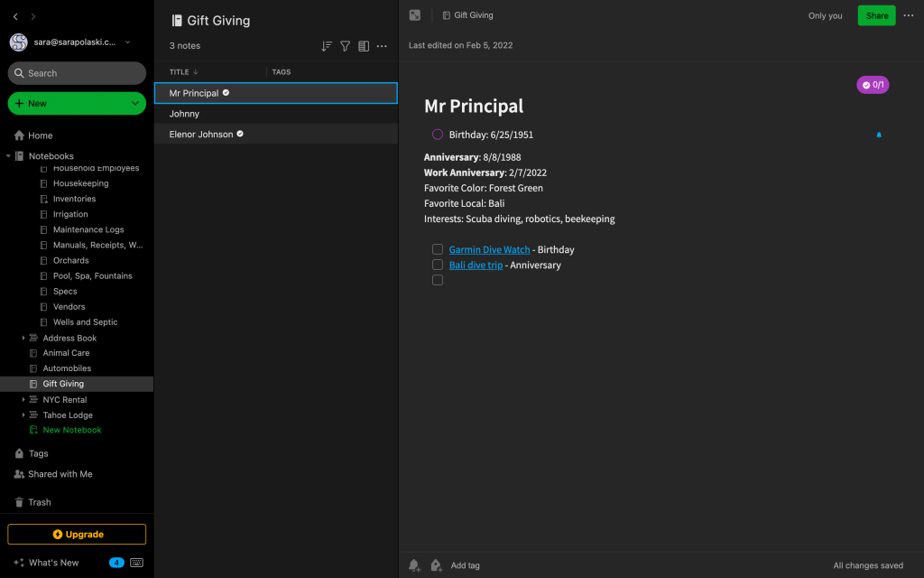
Task: Add a reminder with the bell icon
Action: [414, 565]
